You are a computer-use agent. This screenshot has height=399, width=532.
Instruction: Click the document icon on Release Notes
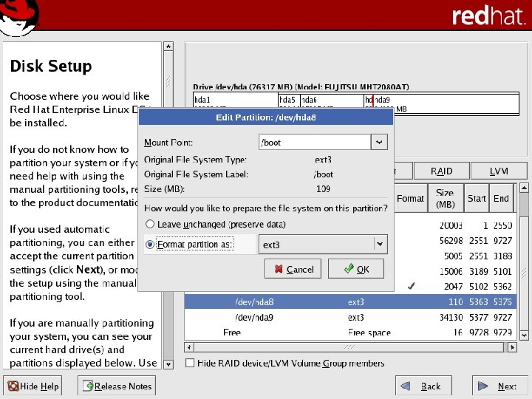88,386
